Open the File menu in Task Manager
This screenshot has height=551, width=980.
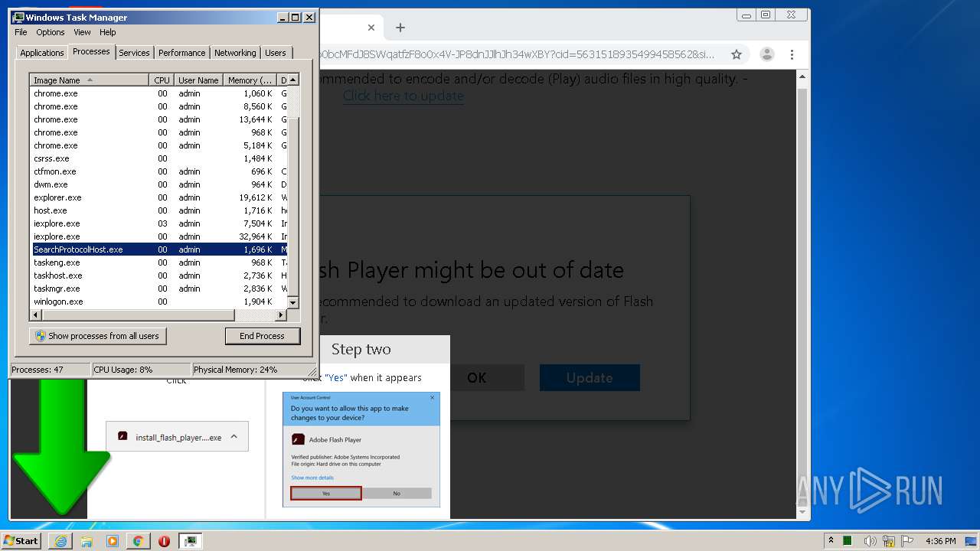tap(21, 32)
